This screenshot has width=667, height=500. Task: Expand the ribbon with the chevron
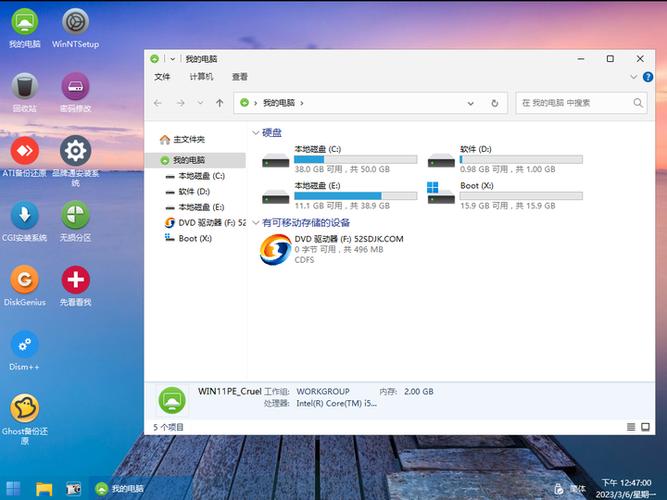click(x=633, y=77)
